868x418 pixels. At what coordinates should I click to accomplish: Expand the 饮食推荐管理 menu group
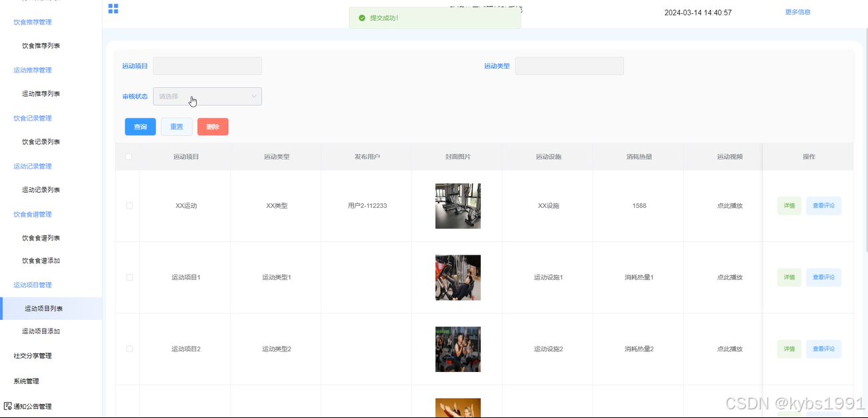tap(33, 22)
